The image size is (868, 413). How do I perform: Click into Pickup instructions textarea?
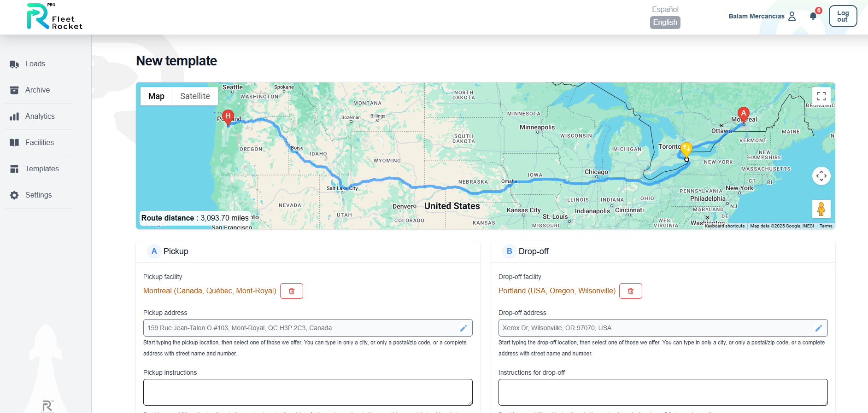coord(308,392)
